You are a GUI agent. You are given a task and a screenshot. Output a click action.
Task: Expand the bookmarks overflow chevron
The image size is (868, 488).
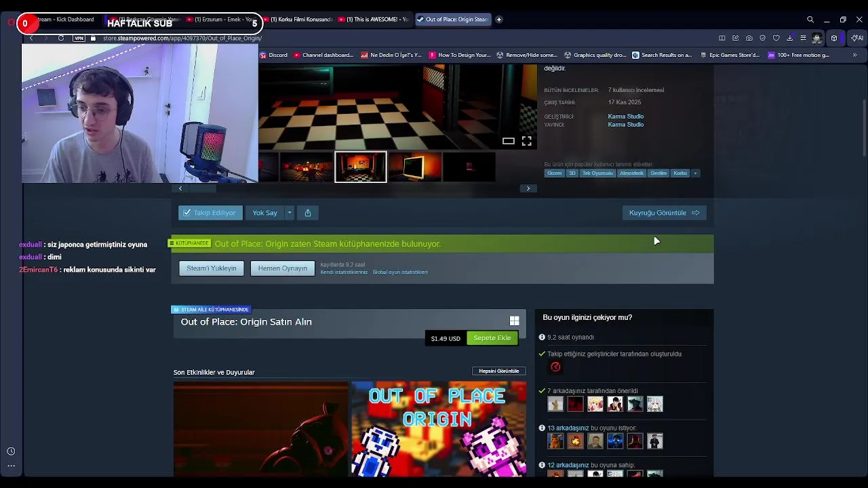pyautogui.click(x=854, y=55)
